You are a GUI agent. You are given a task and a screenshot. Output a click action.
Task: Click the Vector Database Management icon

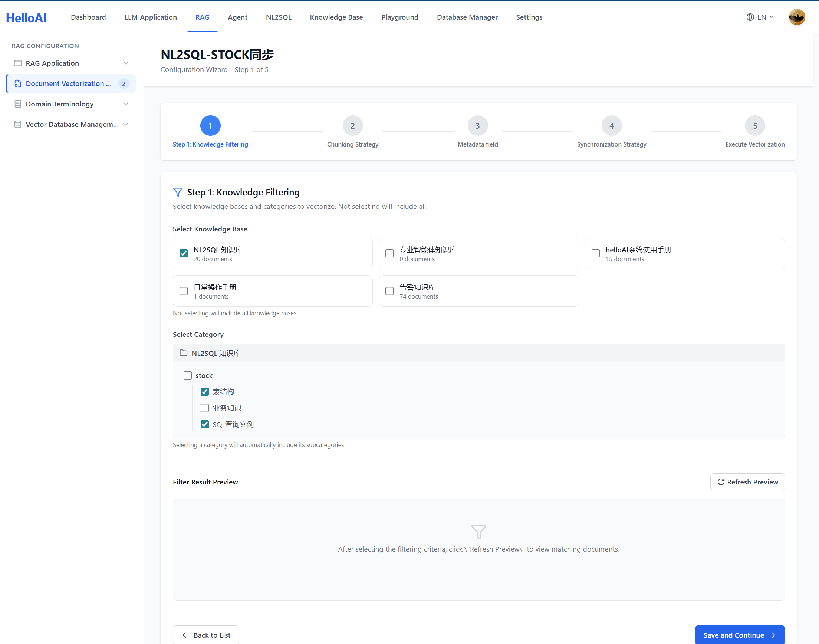18,124
